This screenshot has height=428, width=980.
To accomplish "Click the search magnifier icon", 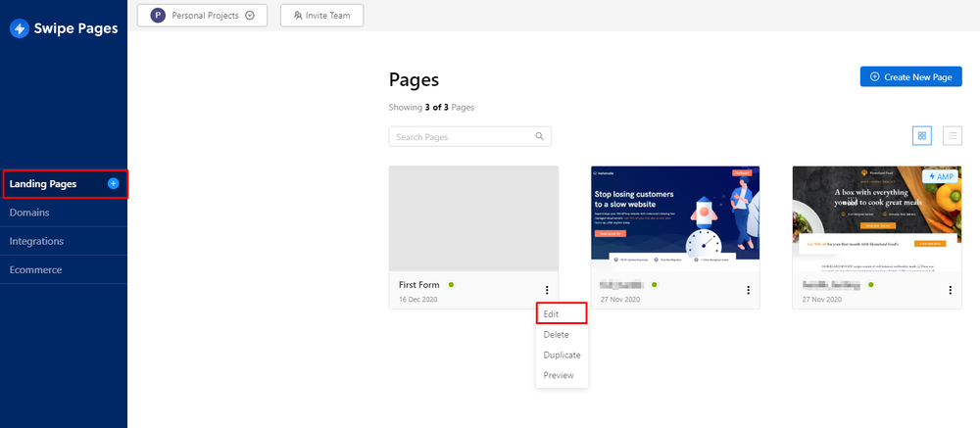I will pos(539,137).
